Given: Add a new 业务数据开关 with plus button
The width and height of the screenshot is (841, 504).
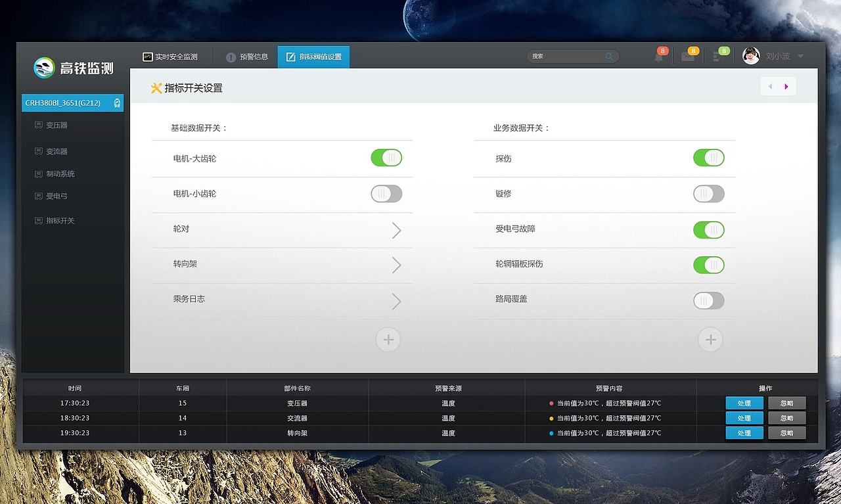Looking at the screenshot, I should [710, 340].
